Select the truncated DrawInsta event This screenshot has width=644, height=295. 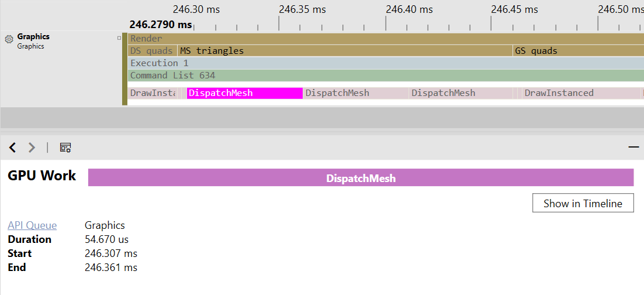tap(153, 93)
